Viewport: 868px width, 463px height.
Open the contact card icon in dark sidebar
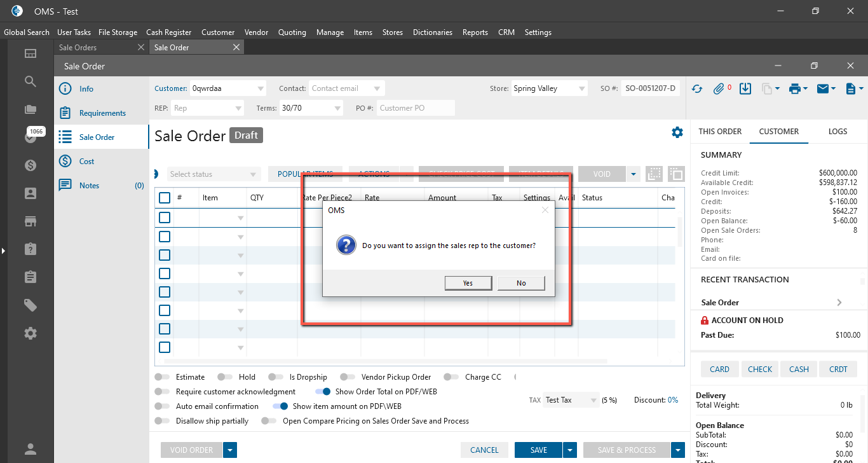(x=30, y=193)
